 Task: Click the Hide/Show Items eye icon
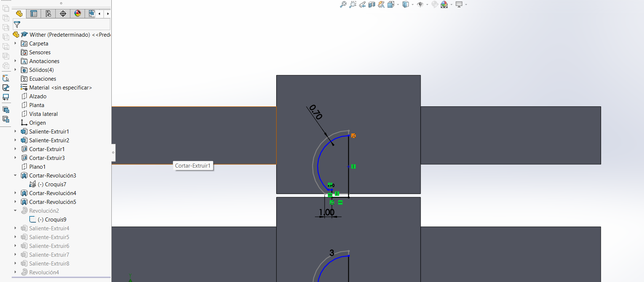point(420,4)
